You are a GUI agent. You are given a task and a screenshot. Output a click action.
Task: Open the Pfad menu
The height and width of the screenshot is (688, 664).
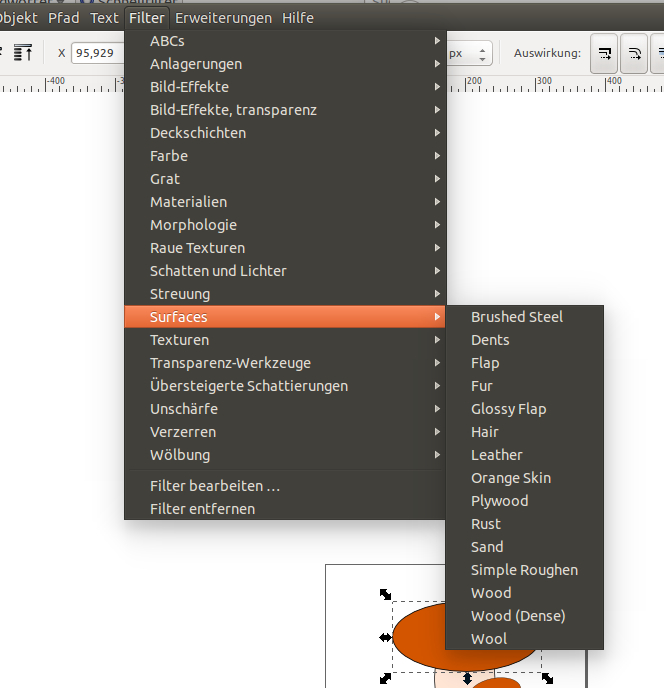click(64, 18)
